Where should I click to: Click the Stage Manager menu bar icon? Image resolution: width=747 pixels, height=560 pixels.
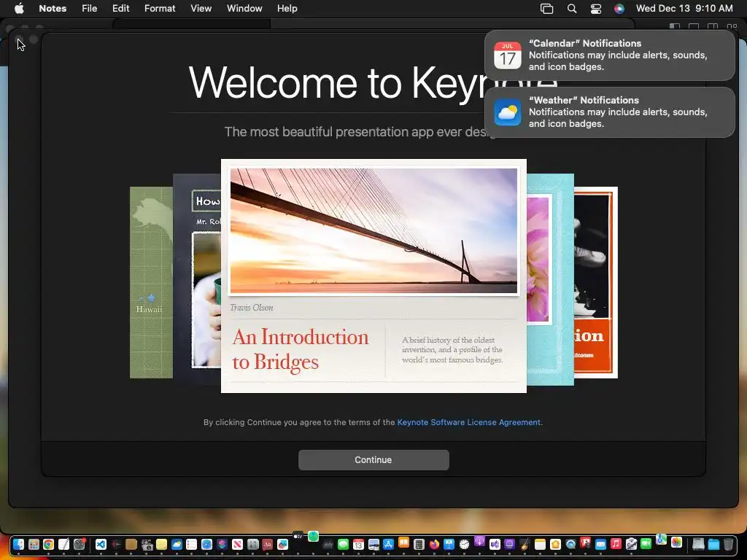tap(546, 9)
